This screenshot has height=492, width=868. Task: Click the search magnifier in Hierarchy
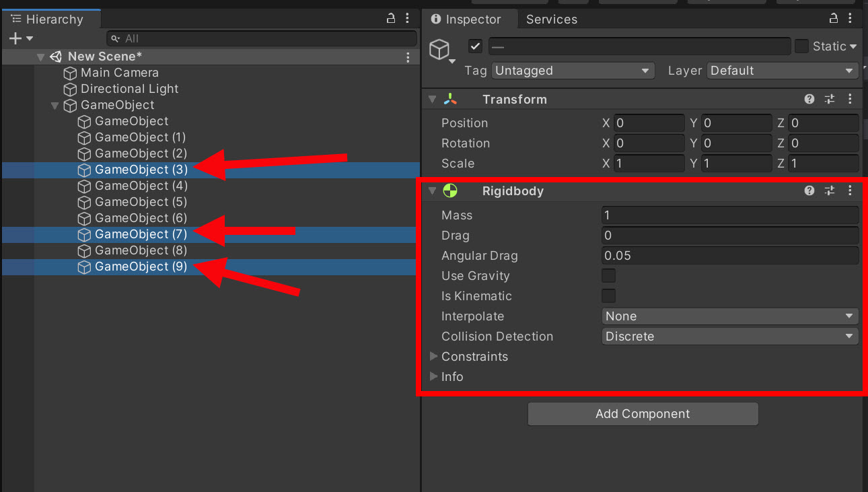pyautogui.click(x=116, y=39)
